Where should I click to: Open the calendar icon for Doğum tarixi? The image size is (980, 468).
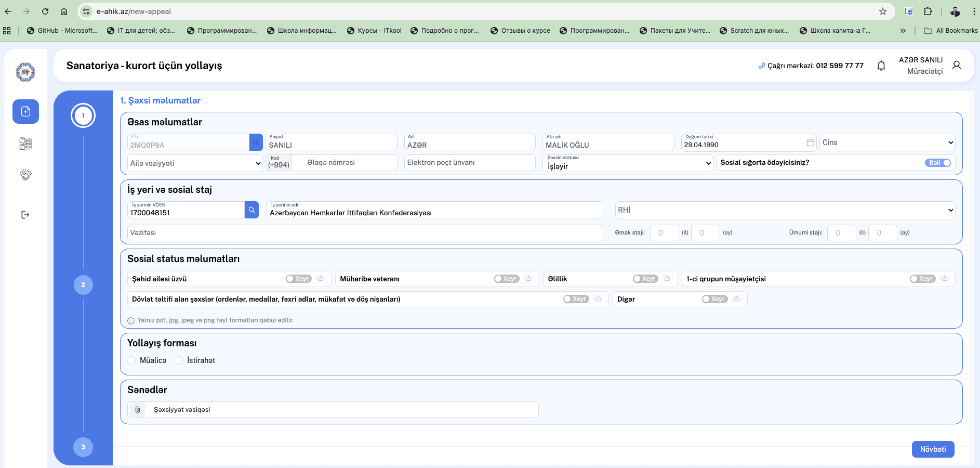pyautogui.click(x=810, y=142)
